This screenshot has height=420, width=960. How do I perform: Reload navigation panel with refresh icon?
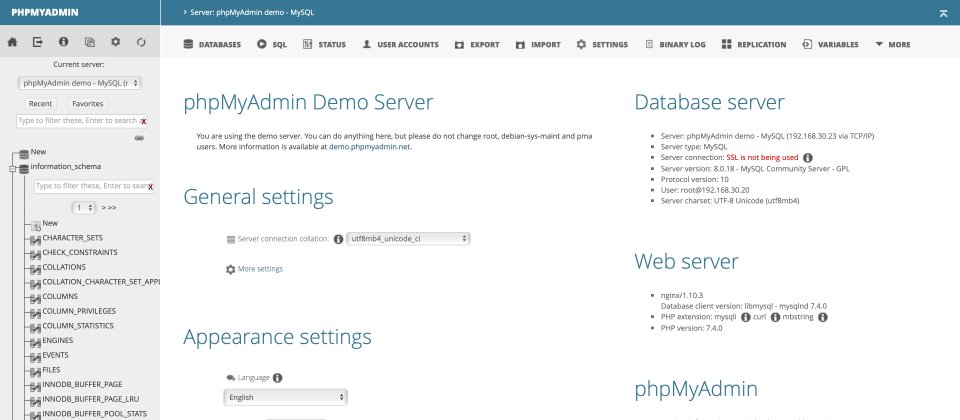point(141,42)
